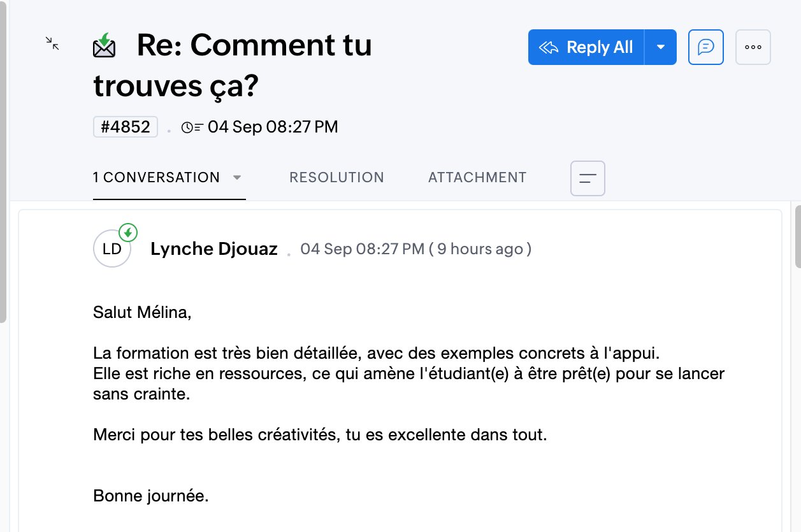Toggle the conversation layout lines button
The height and width of the screenshot is (532, 801).
(587, 178)
